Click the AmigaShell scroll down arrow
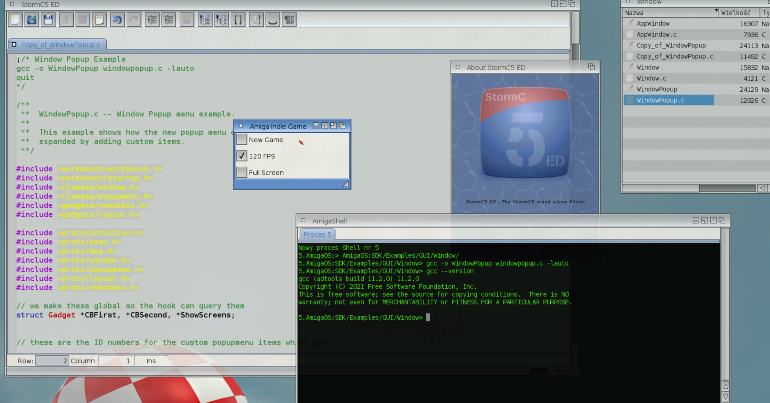 click(x=725, y=397)
